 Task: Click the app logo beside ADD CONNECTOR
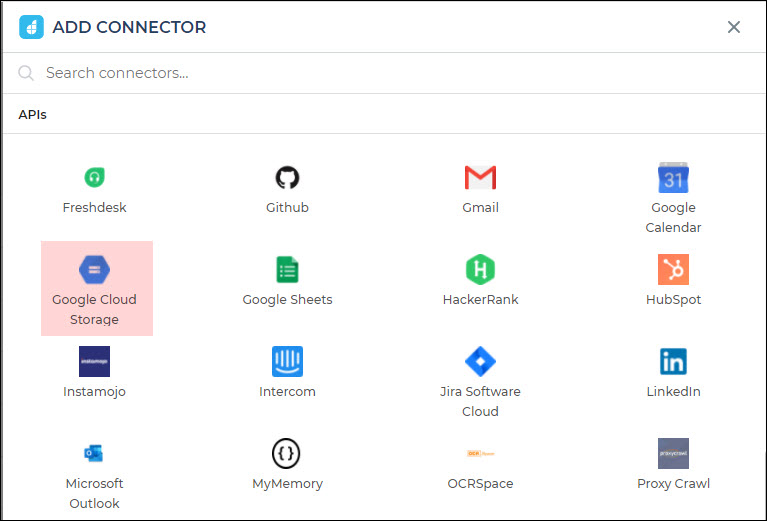[x=31, y=27]
